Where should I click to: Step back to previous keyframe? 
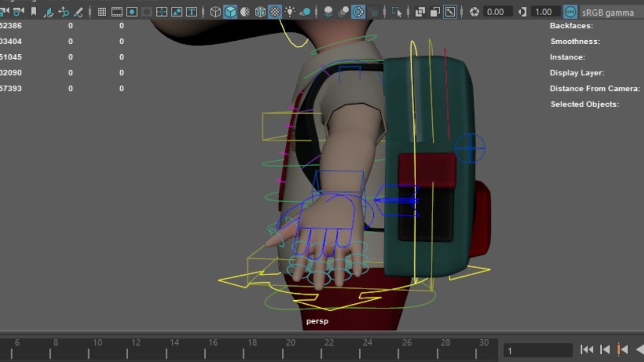(x=622, y=349)
